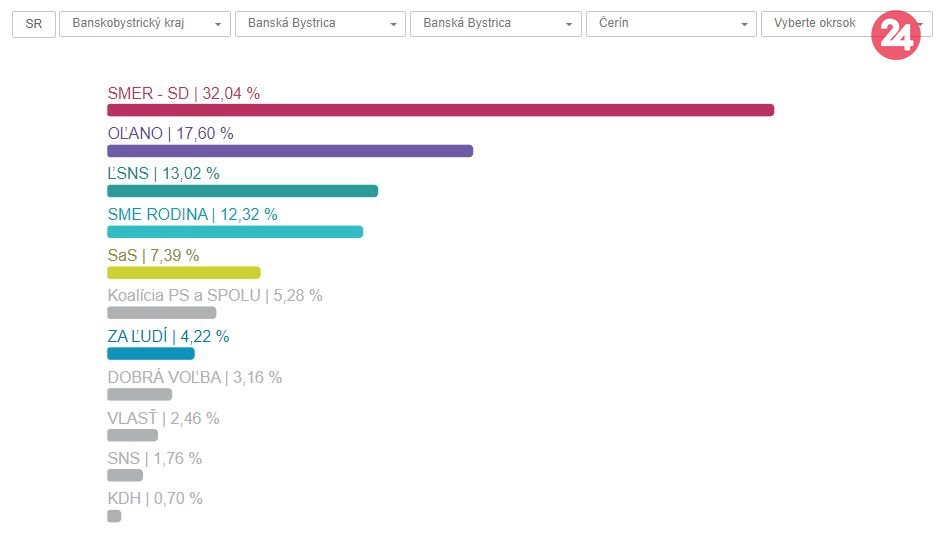Click the SME RODINA turquoise bar
The width and height of the screenshot is (939, 534).
coord(234,232)
